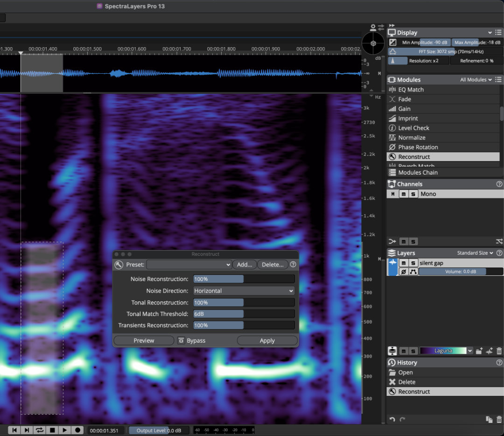504x436 pixels.
Task: Add a new layer with waveform-plus icon
Action: click(x=489, y=351)
